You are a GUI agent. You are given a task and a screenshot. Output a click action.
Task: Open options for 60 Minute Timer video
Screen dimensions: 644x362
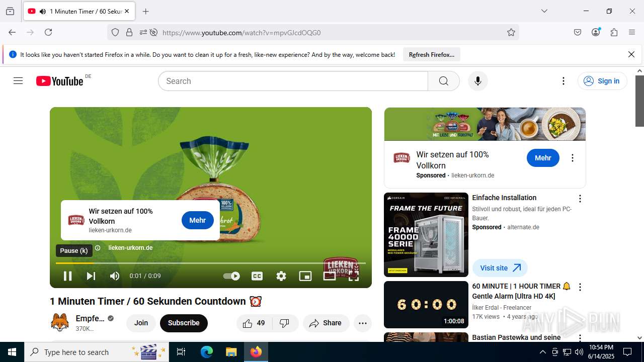point(580,287)
